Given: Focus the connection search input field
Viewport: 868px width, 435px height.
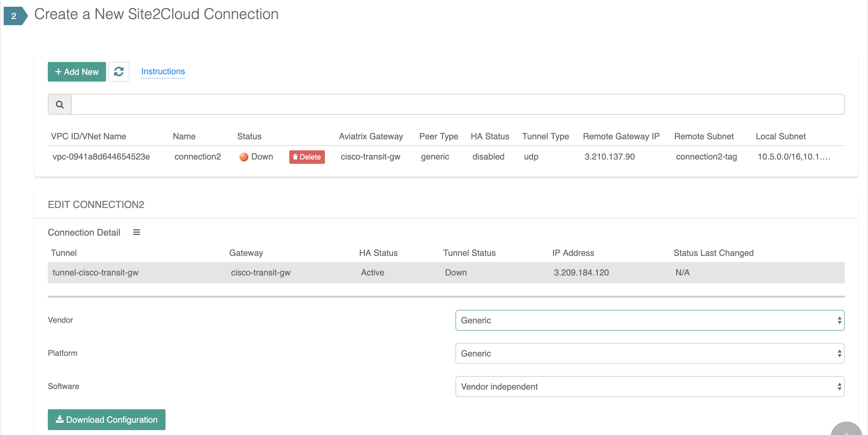Looking at the screenshot, I should (x=457, y=105).
